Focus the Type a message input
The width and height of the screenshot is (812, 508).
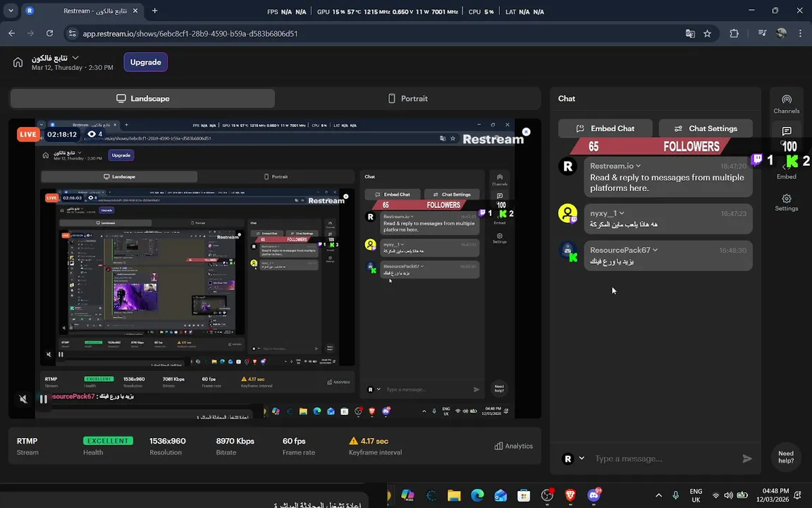point(664,458)
